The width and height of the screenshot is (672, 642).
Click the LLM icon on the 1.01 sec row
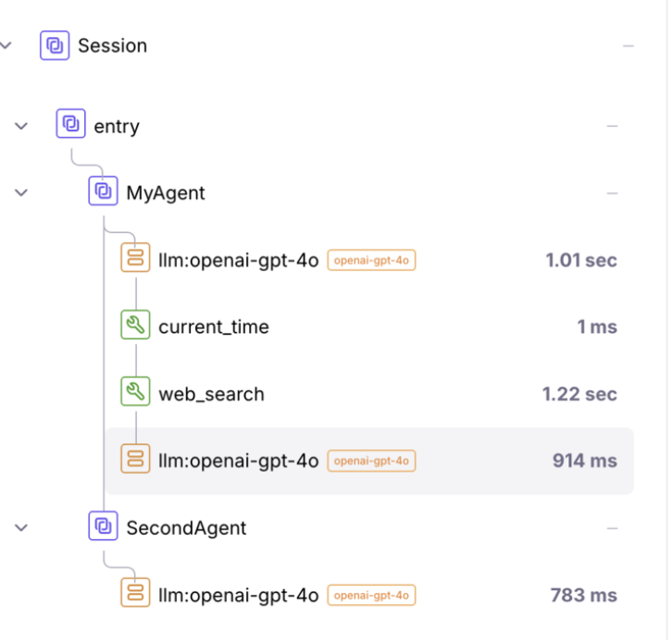(x=135, y=260)
